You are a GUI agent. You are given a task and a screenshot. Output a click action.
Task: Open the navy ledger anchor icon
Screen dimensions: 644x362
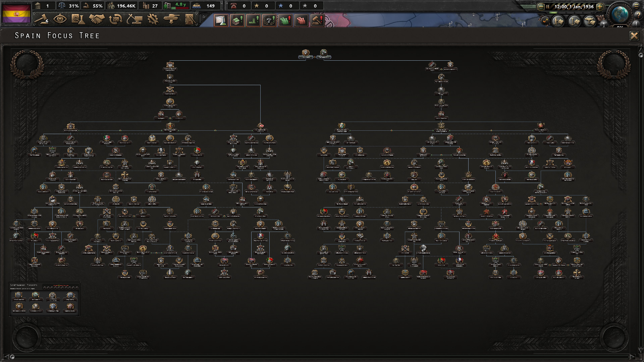coord(574,21)
